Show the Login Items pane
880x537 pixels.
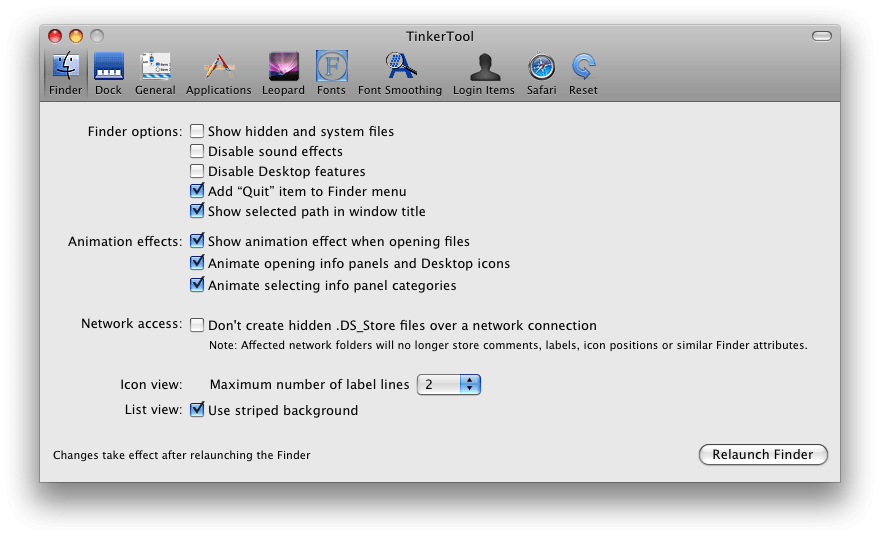point(484,73)
